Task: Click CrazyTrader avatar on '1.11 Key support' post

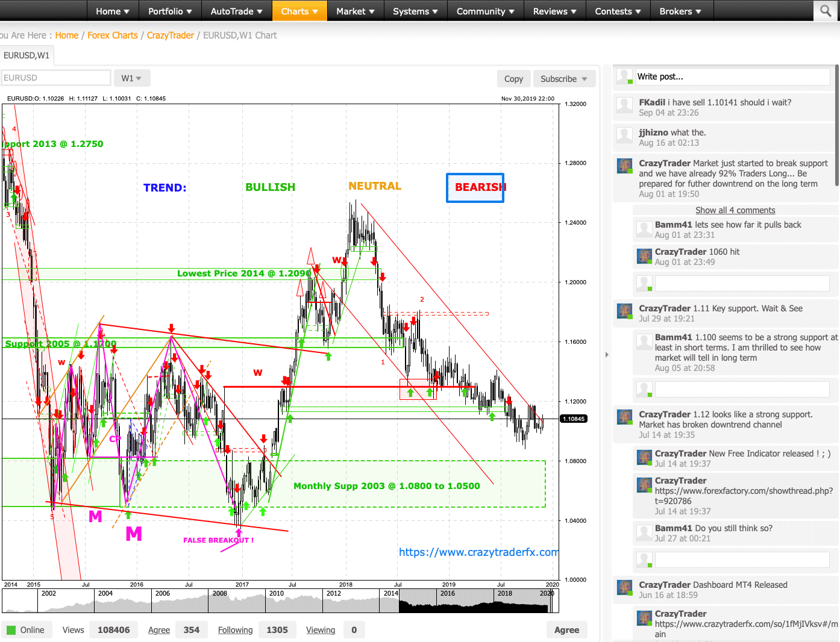Action: click(x=624, y=311)
